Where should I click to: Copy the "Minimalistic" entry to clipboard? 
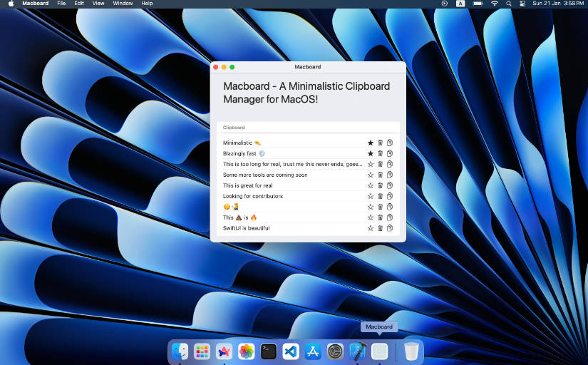click(x=390, y=143)
